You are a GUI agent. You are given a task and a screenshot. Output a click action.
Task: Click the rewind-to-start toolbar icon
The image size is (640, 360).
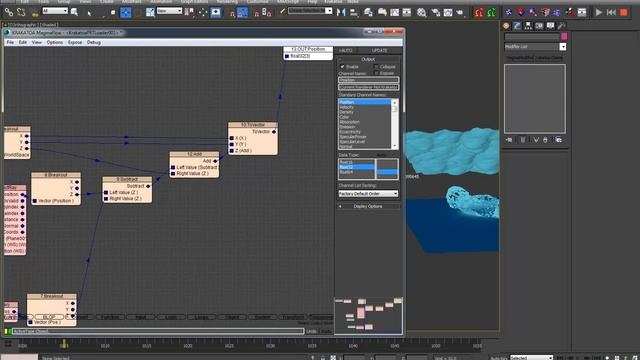(611, 12)
